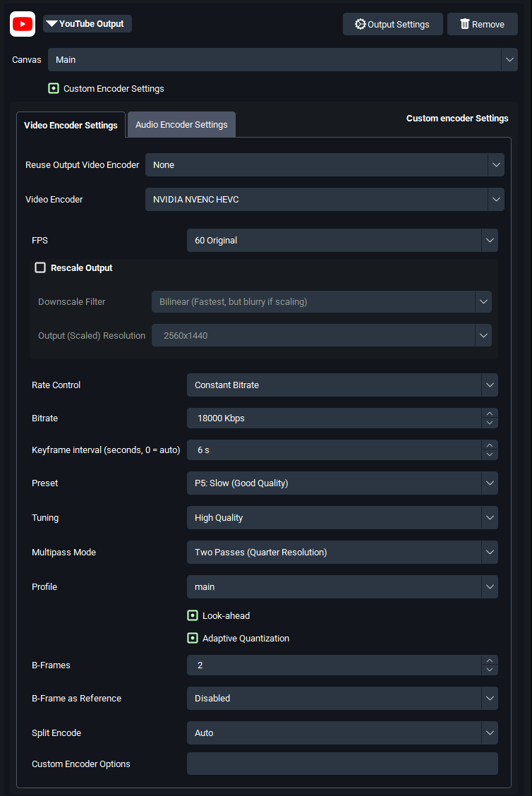This screenshot has height=796, width=532.
Task: Remove this YouTube output
Action: 482,25
